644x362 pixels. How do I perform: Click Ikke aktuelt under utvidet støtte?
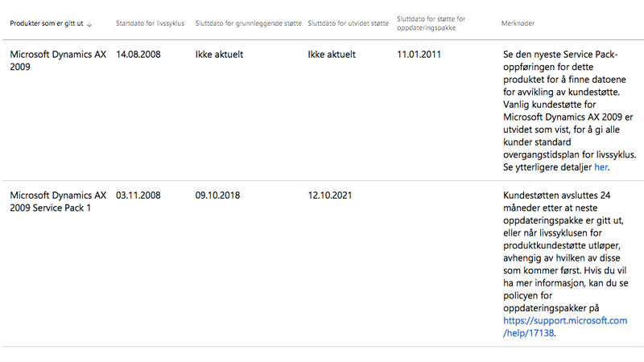tap(332, 54)
